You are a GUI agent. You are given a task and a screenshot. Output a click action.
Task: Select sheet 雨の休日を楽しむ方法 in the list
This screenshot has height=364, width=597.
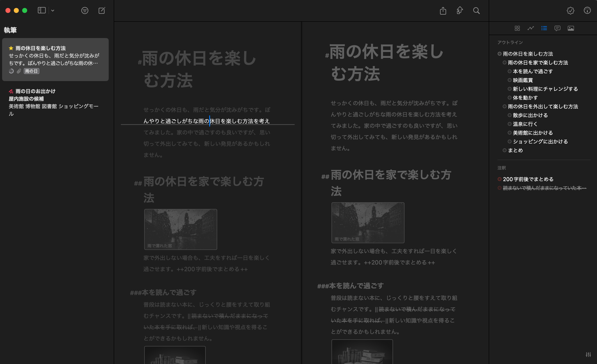pyautogui.click(x=55, y=60)
